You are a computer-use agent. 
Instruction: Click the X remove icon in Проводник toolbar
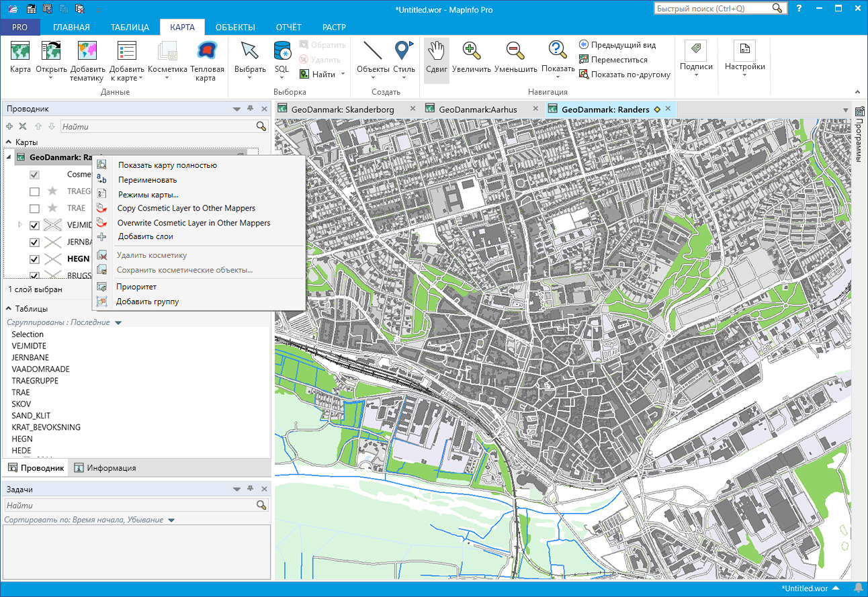pyautogui.click(x=23, y=126)
